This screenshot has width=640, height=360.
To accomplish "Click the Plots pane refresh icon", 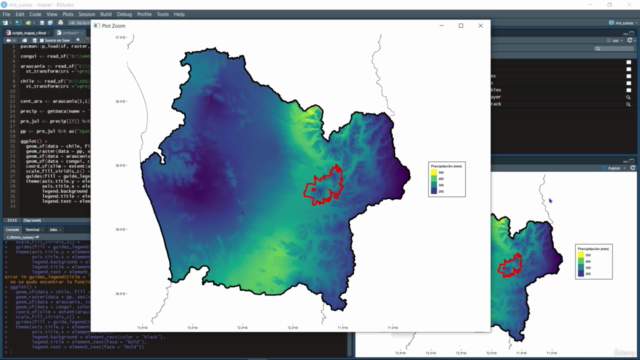I will [x=633, y=168].
